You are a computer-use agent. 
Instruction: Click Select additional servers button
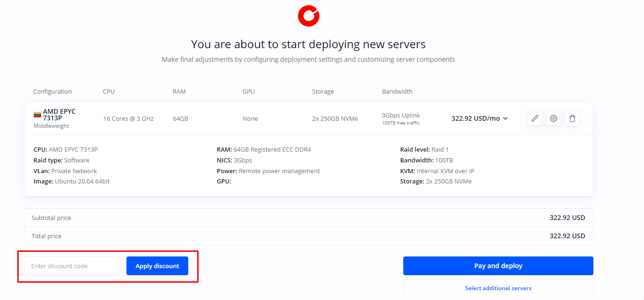click(x=498, y=288)
